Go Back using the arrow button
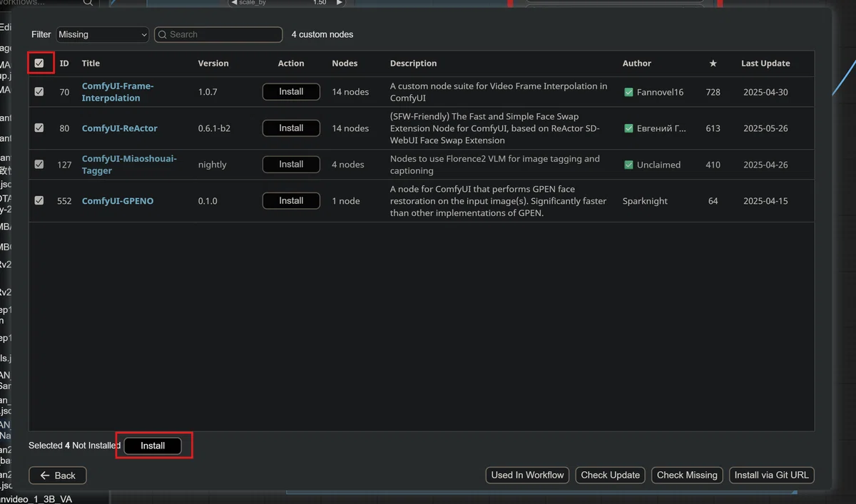Image resolution: width=856 pixels, height=504 pixels. tap(58, 475)
